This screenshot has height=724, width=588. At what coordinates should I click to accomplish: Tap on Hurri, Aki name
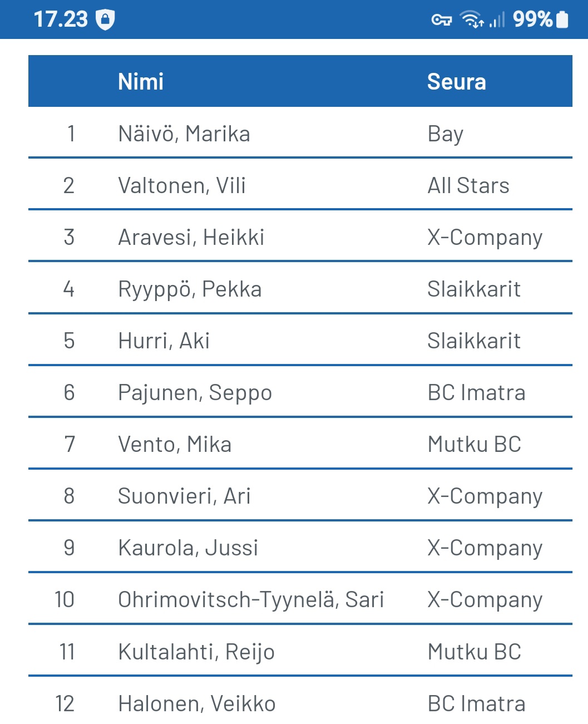(164, 341)
